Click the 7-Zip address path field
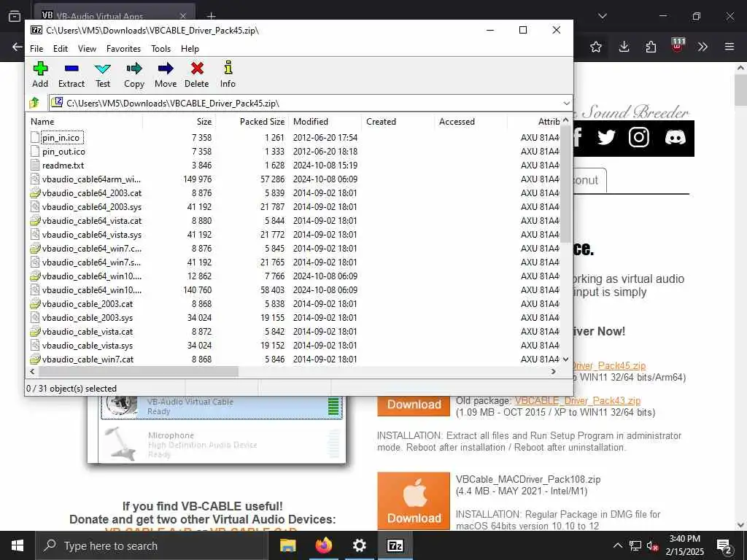Screen dimensions: 747x560 [x=309, y=103]
